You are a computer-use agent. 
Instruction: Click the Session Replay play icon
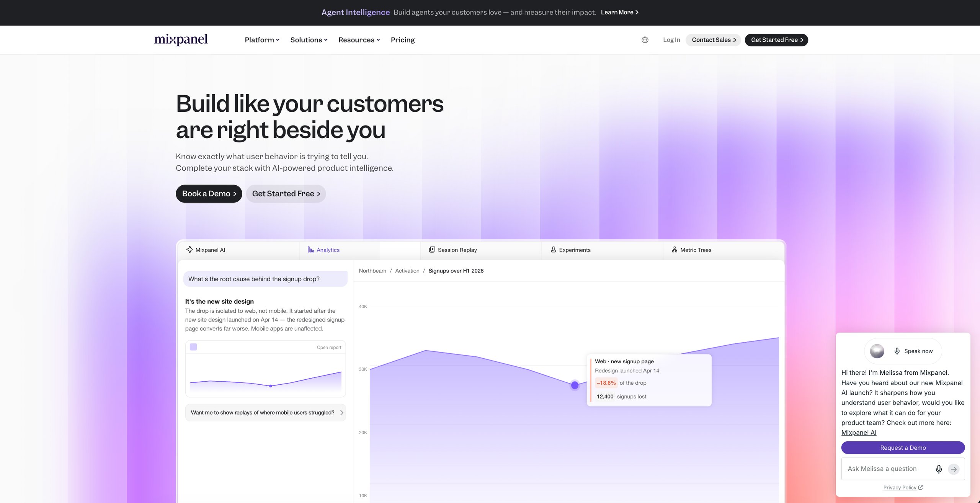[x=432, y=250]
